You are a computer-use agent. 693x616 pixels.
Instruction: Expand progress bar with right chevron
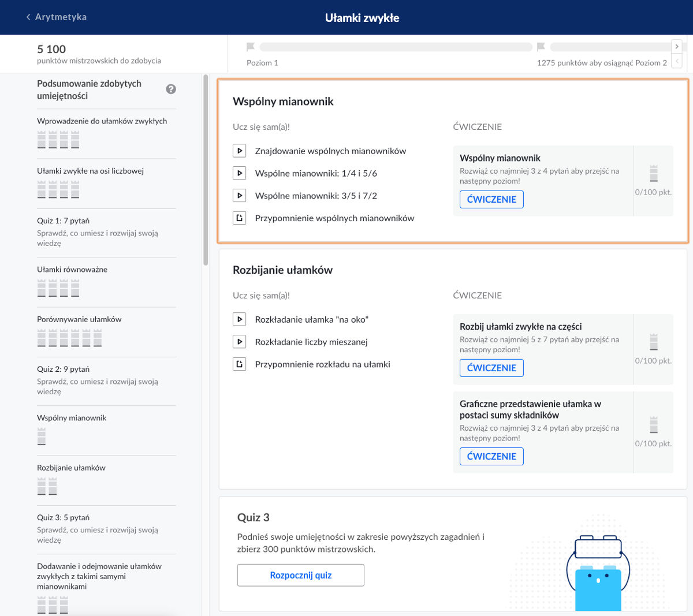point(677,47)
